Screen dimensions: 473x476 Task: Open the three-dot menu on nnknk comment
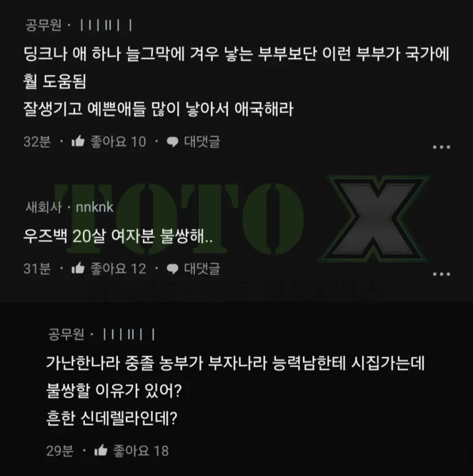[441, 274]
